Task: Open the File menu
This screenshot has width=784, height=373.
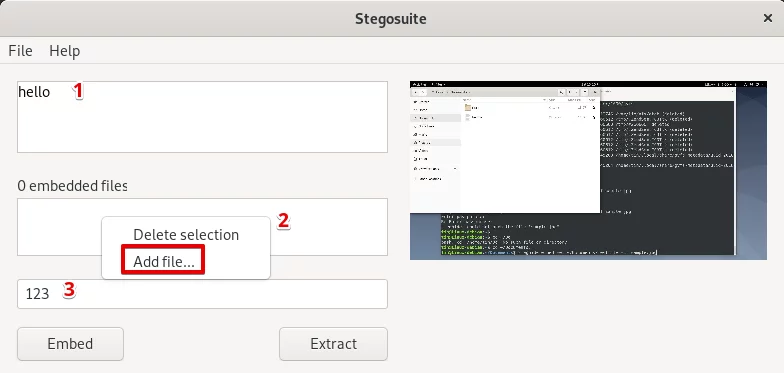Action: click(x=20, y=50)
